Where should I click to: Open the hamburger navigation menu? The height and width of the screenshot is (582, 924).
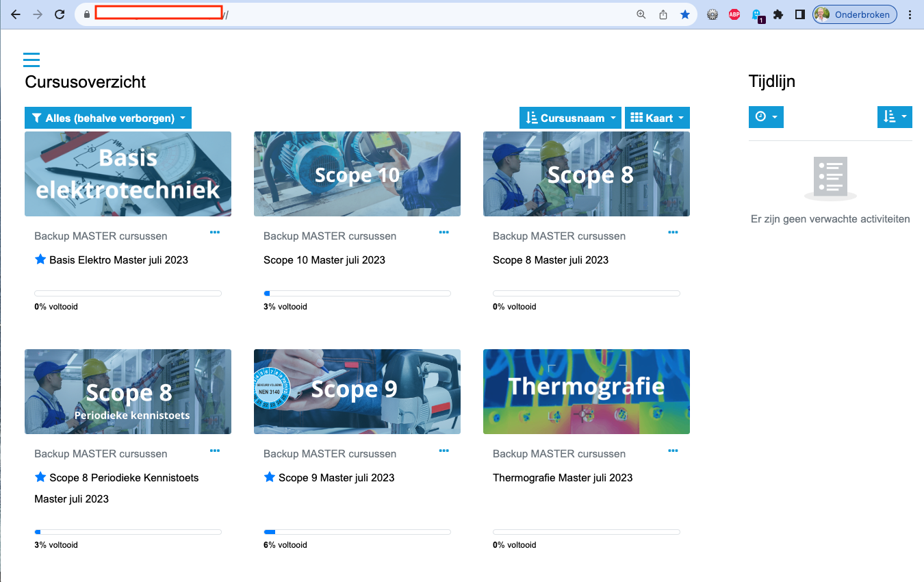pos(31,60)
